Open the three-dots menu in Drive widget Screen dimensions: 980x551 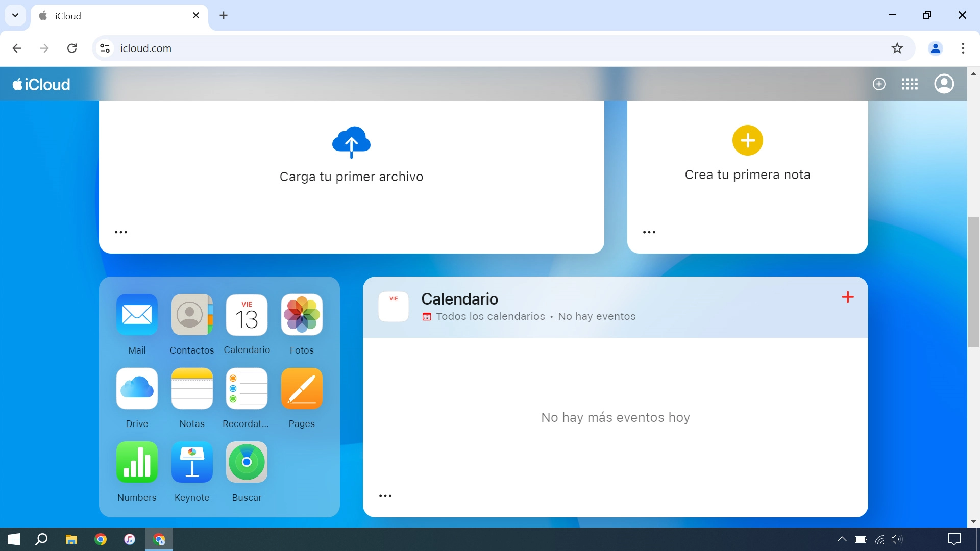point(121,232)
